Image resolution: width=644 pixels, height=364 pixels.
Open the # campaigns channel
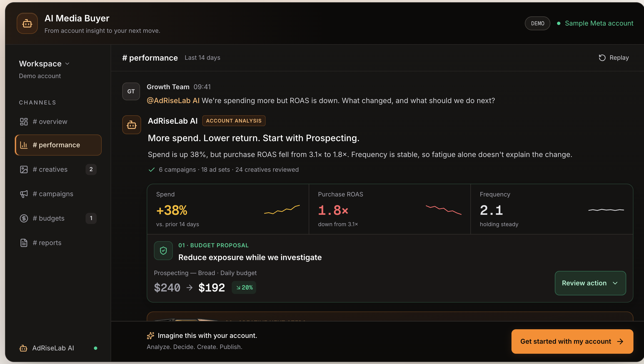(58, 194)
